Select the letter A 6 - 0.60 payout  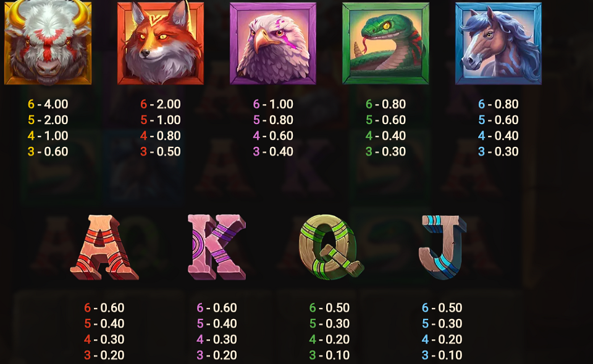click(x=104, y=308)
